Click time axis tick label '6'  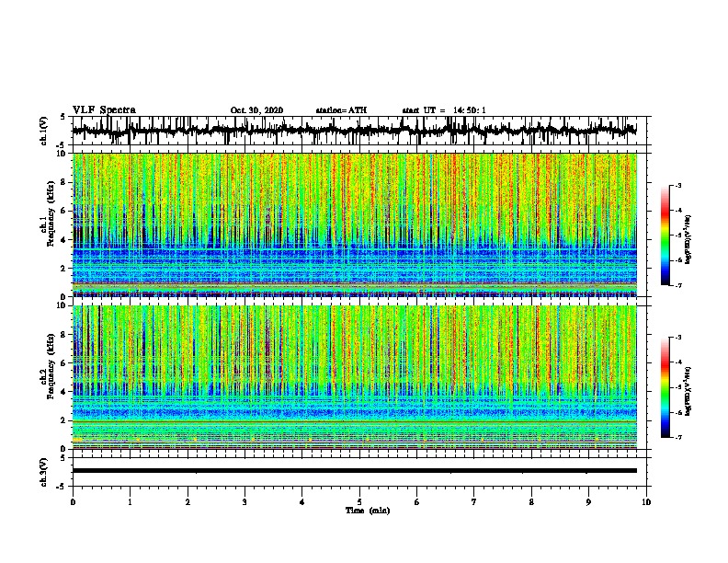click(x=416, y=501)
